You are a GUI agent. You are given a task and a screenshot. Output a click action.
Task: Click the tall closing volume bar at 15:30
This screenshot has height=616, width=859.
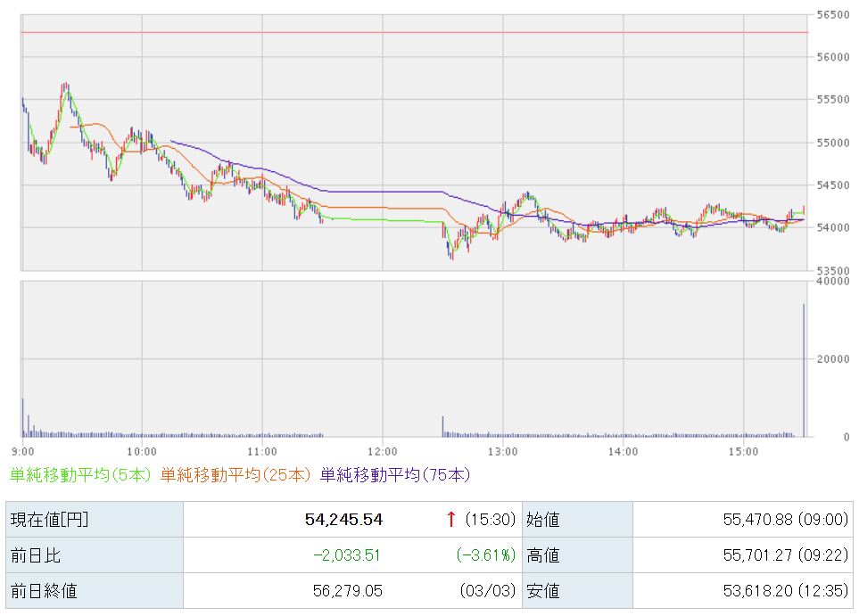tap(804, 370)
